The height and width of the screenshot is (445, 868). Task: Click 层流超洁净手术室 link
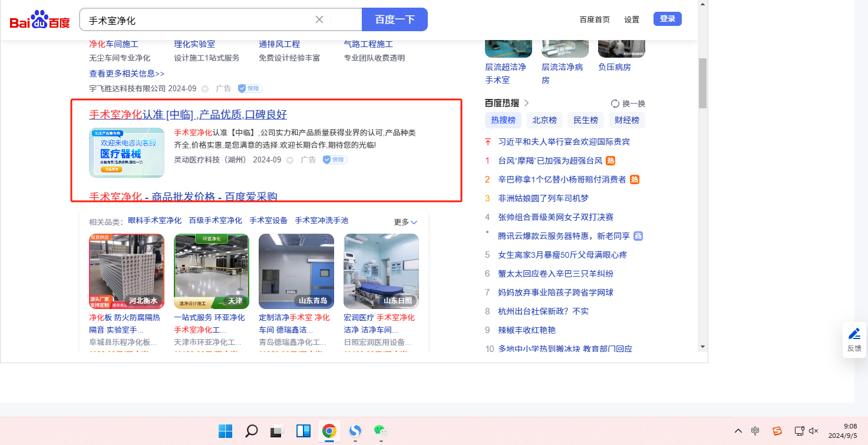tap(506, 74)
